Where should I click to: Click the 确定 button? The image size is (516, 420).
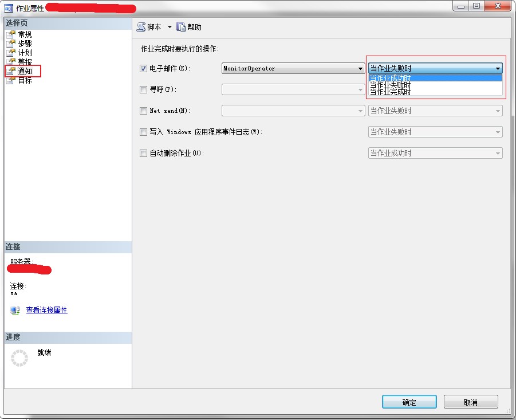[x=409, y=402]
